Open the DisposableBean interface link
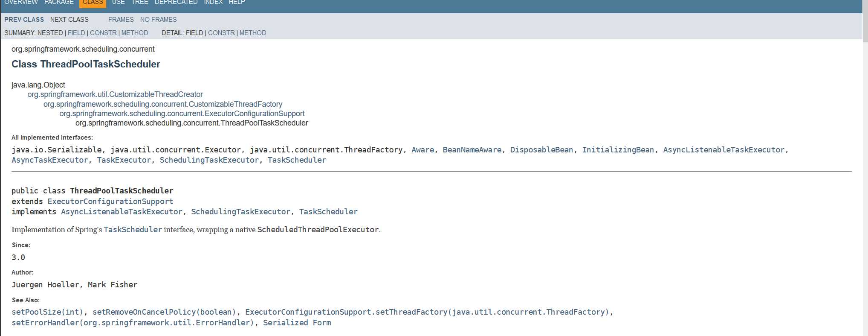868x336 pixels. 541,150
